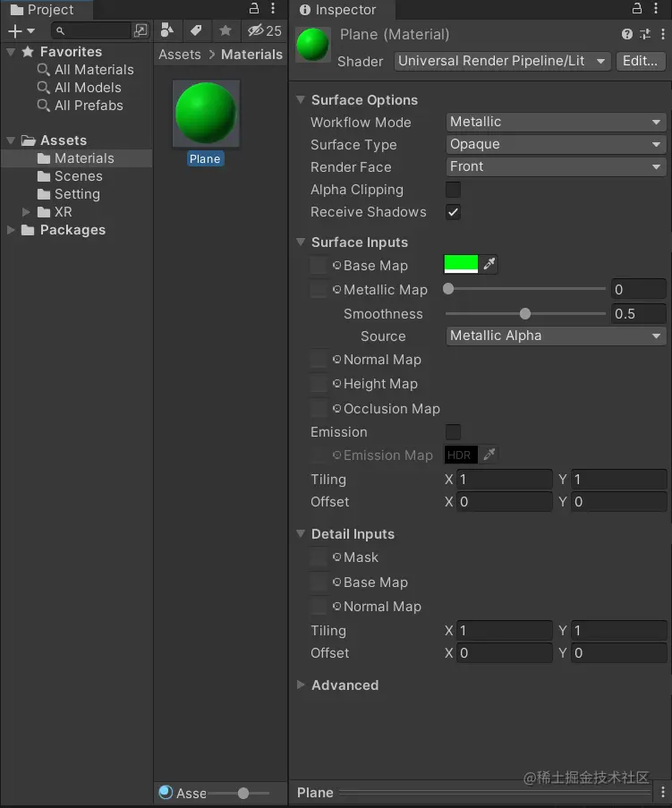Collapse the Surface Inputs section
Screen dimensions: 672x808
pyautogui.click(x=301, y=242)
